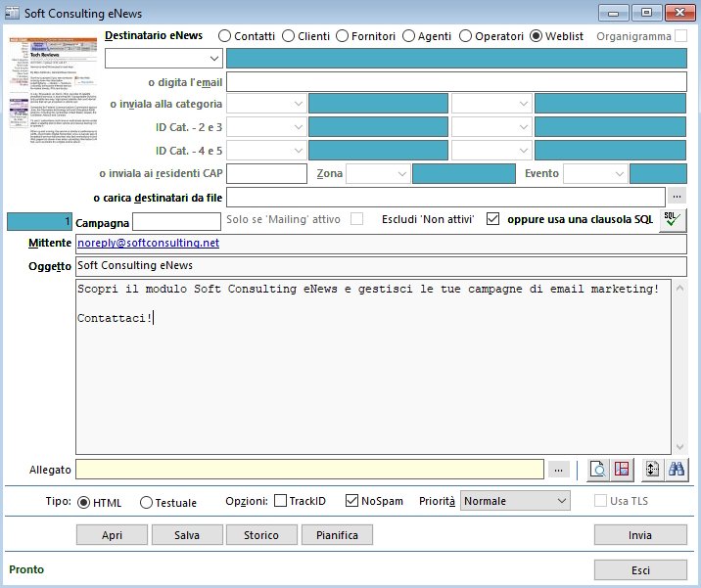Click the message body scrollbar down arrow
The width and height of the screenshot is (701, 588).
click(x=679, y=447)
